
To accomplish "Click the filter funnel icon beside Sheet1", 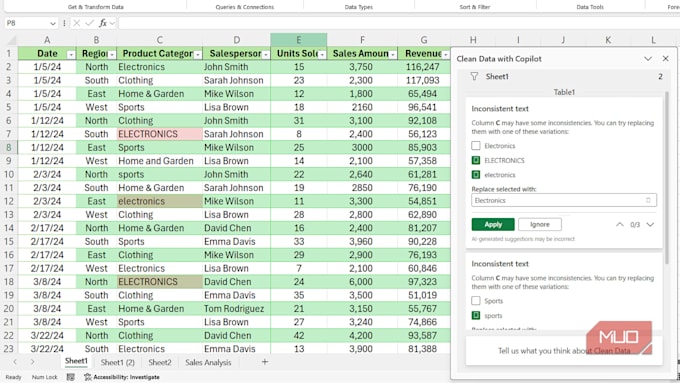I will (474, 77).
